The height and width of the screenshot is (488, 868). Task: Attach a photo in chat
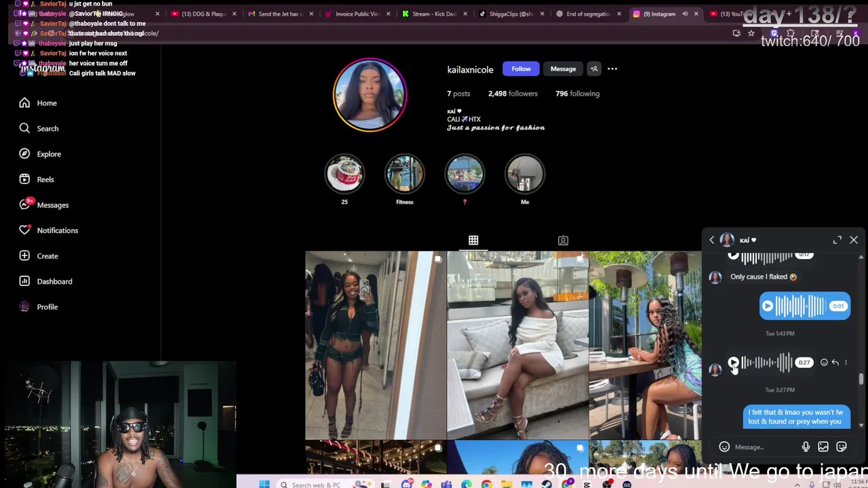tap(823, 447)
